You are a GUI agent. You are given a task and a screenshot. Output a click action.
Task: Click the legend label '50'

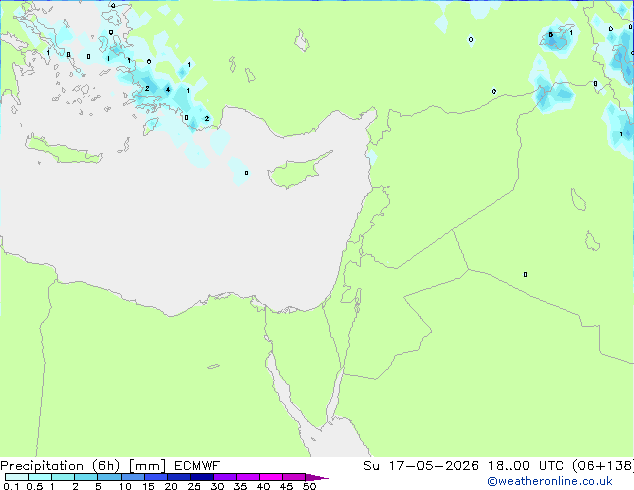[309, 486]
